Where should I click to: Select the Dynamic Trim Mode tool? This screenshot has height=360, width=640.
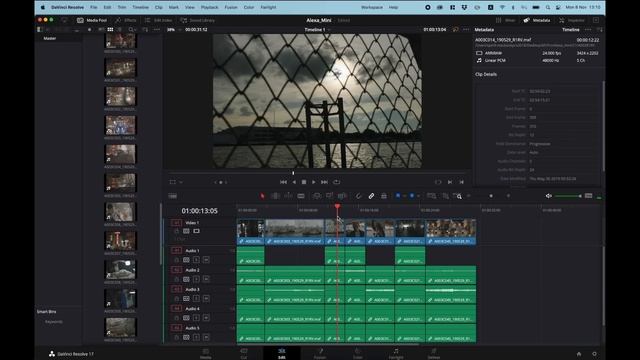(x=288, y=196)
